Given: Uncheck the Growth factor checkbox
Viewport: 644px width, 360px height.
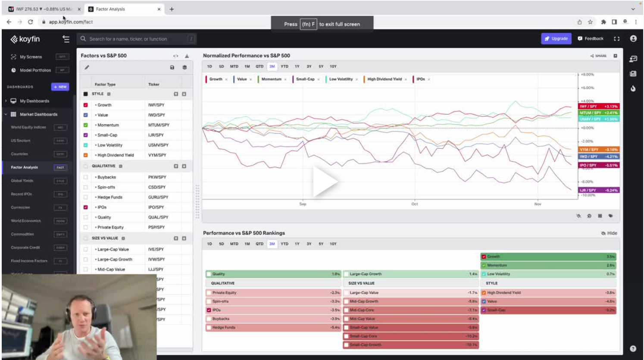Looking at the screenshot, I should pyautogui.click(x=85, y=105).
